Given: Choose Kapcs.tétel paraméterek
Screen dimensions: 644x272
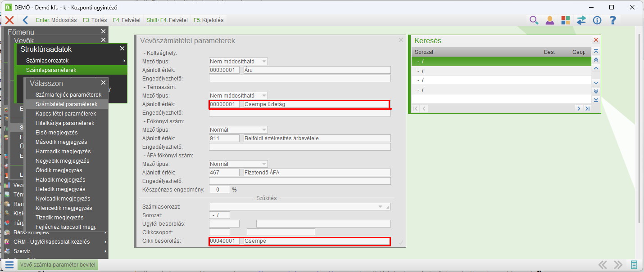Looking at the screenshot, I should (x=66, y=114).
